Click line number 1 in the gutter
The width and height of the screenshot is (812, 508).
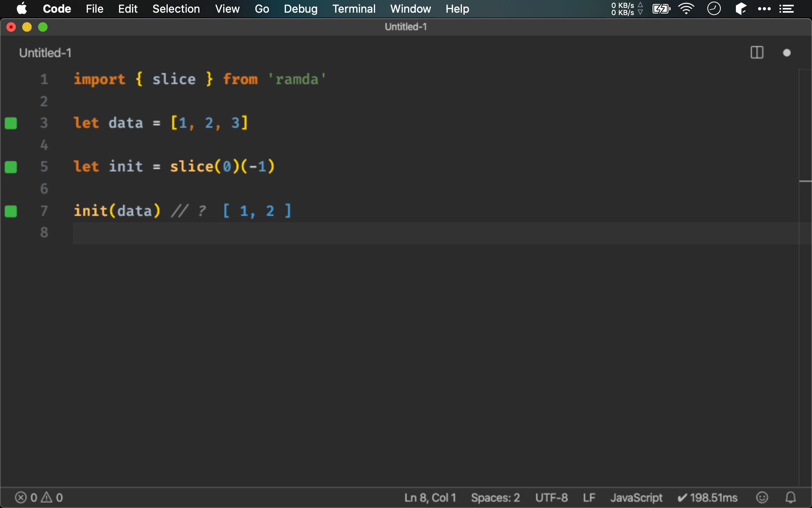point(44,79)
